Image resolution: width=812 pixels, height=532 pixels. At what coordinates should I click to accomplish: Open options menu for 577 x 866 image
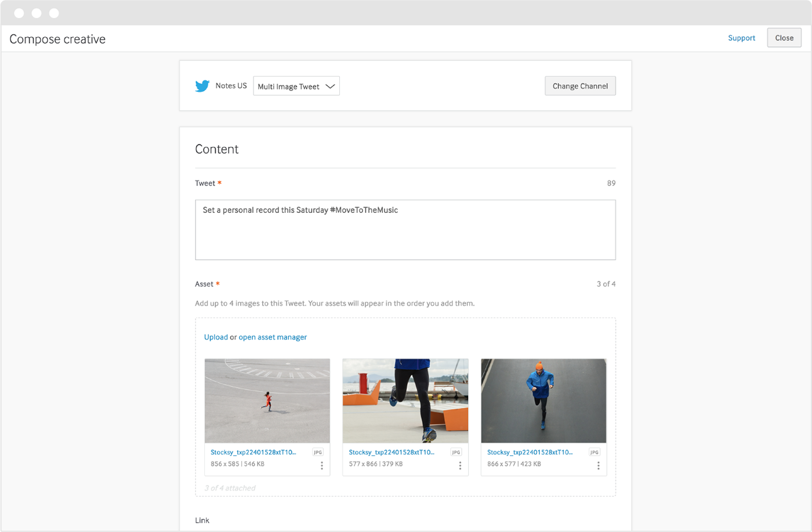pos(460,465)
